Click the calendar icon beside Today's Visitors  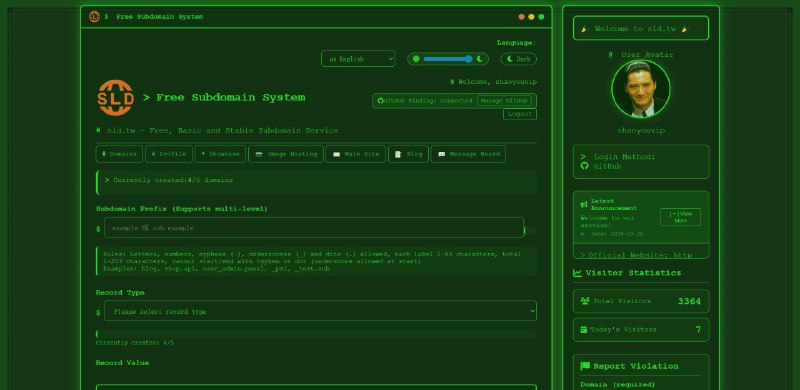tap(584, 330)
